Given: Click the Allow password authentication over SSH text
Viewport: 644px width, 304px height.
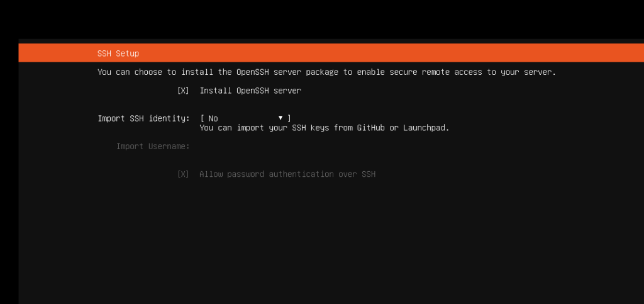Looking at the screenshot, I should pos(287,174).
